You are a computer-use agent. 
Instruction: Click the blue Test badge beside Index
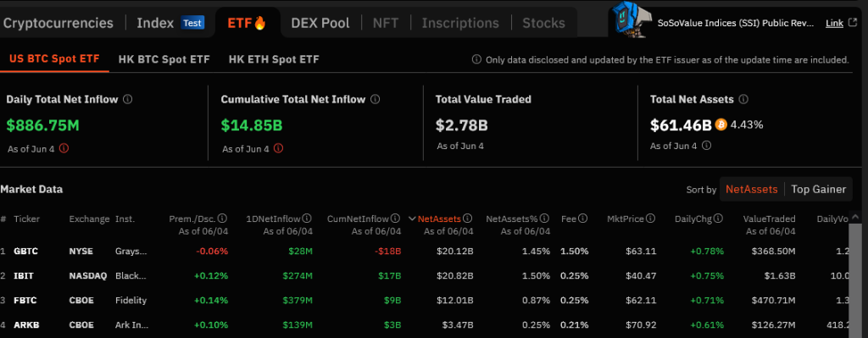point(192,23)
